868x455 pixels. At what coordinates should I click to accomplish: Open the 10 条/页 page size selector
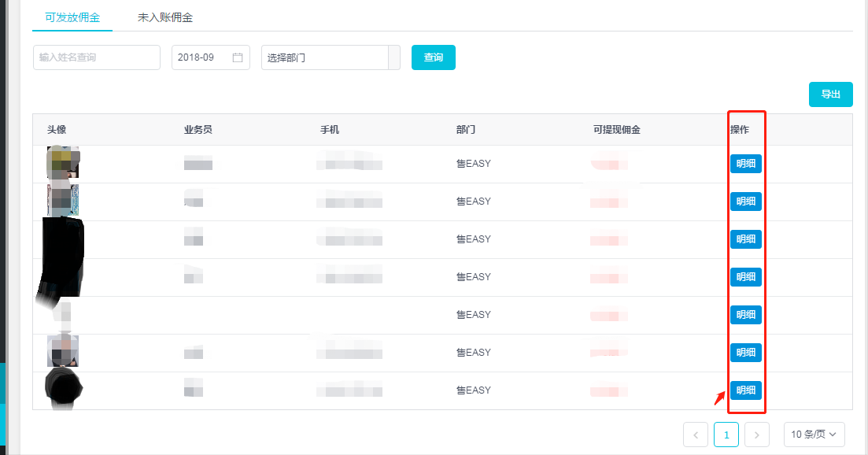coord(814,435)
